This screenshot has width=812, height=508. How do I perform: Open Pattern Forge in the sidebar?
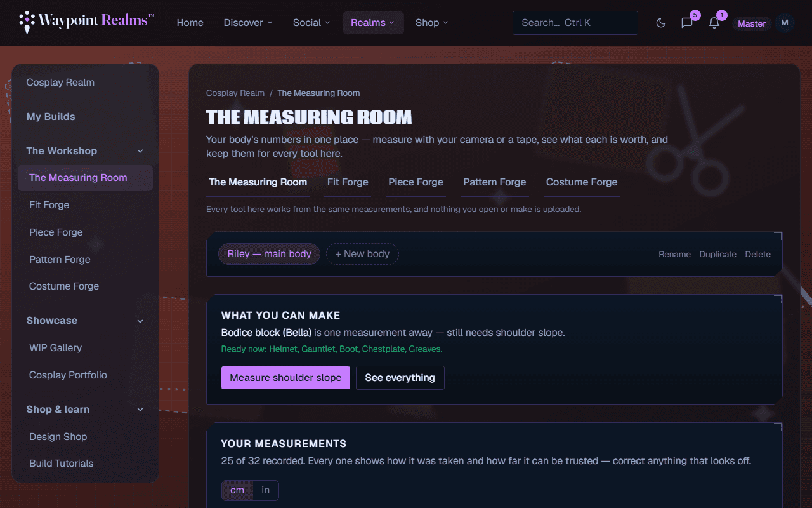[86, 260]
